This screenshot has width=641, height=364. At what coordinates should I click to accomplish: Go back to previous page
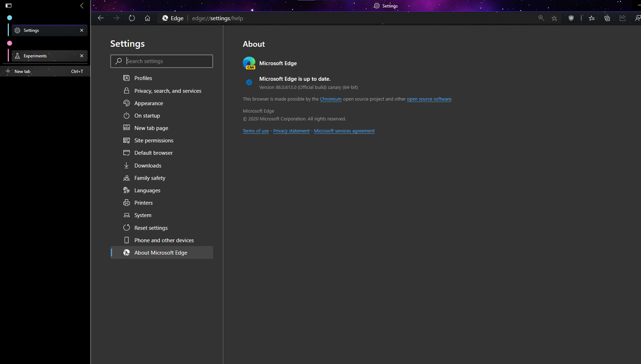coord(101,18)
